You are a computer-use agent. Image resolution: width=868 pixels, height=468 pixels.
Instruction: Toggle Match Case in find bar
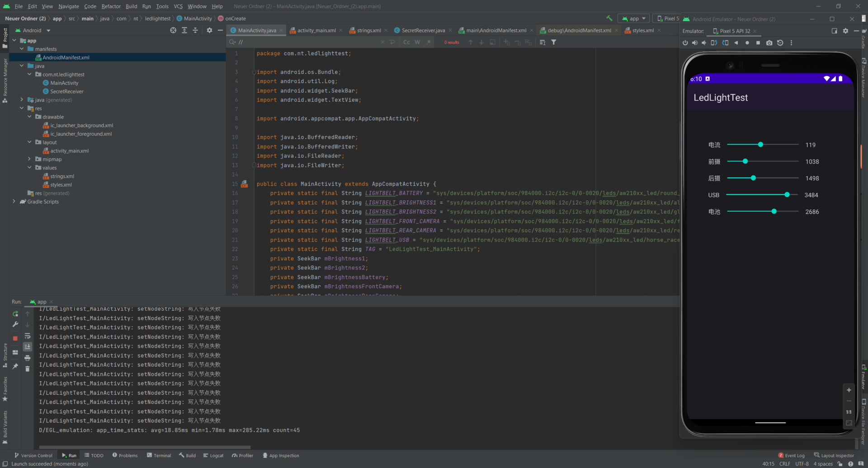[406, 42]
